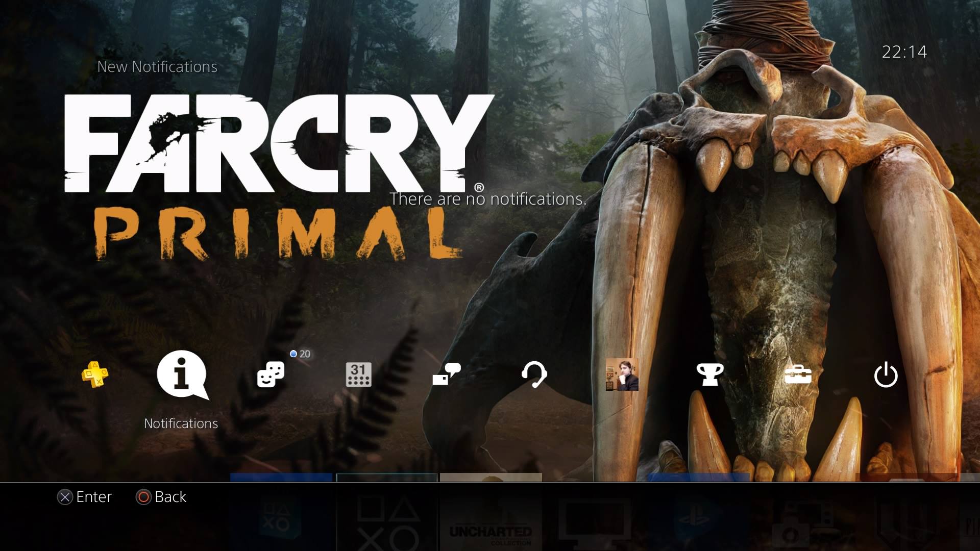Open the PlayStation Plus icon
Screen dimensions: 980x551
click(95, 374)
